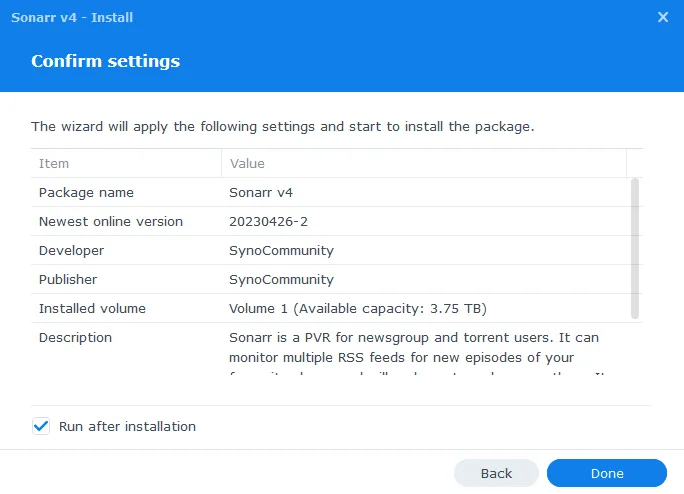Close the Sonarr v4 install dialog

662,17
